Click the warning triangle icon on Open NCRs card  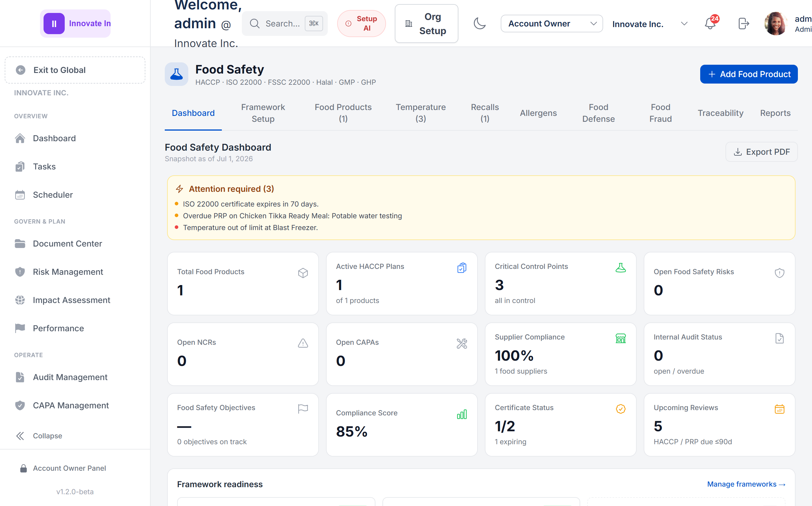(x=303, y=343)
